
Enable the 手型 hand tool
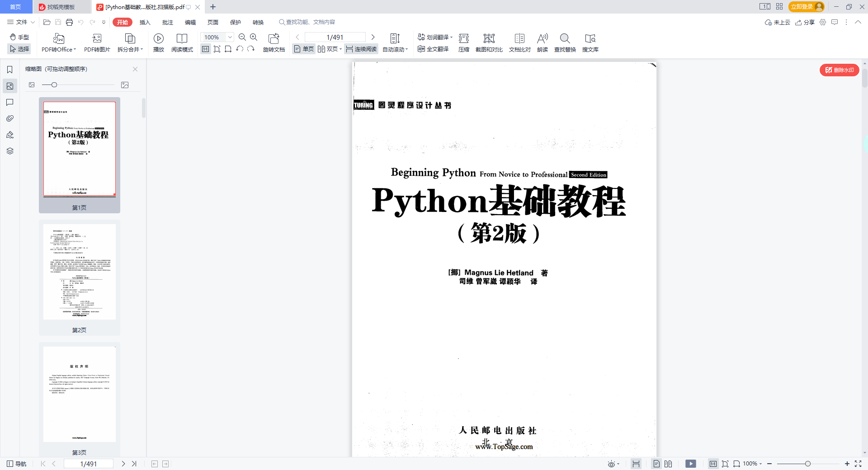(x=19, y=37)
